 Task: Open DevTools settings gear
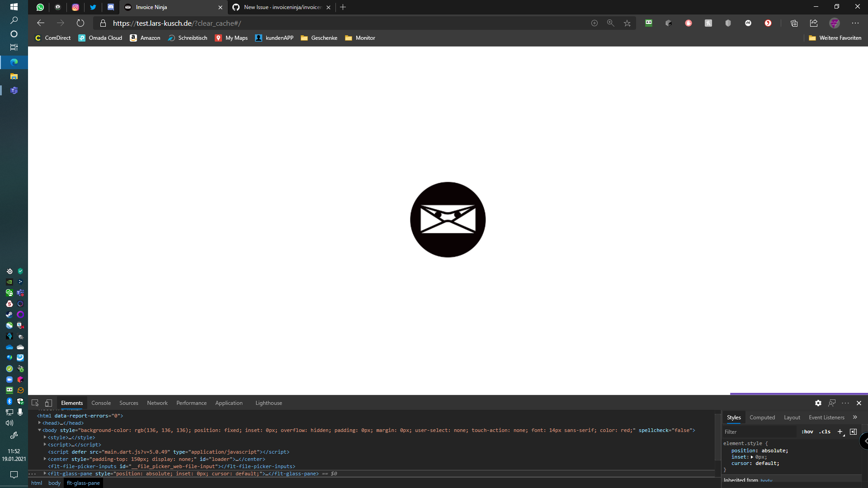818,403
